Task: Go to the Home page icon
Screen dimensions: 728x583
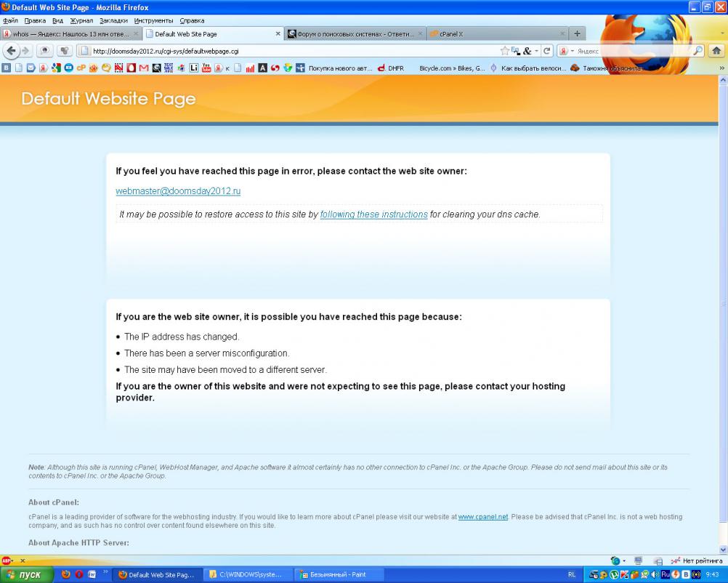Action: [716, 51]
